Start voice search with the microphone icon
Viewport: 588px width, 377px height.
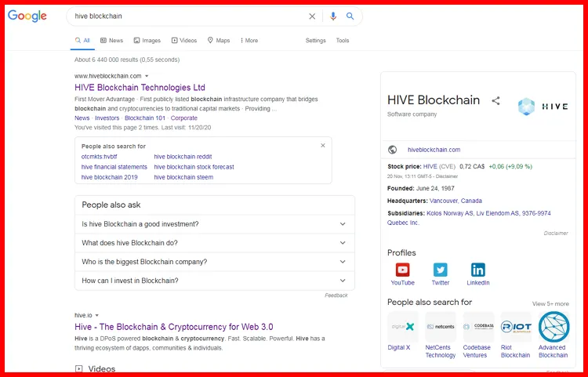click(x=333, y=16)
